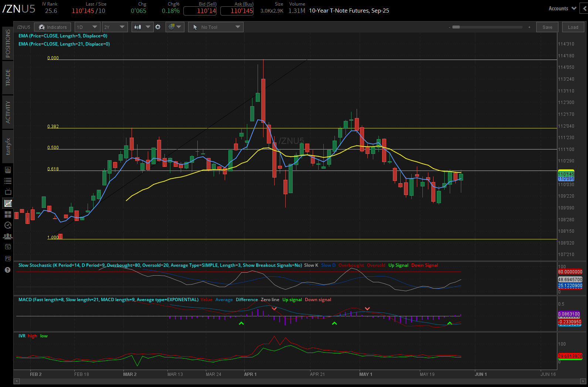Click the 80.0000000 overbought axis tag
This screenshot has height=387, width=588.
570,272
